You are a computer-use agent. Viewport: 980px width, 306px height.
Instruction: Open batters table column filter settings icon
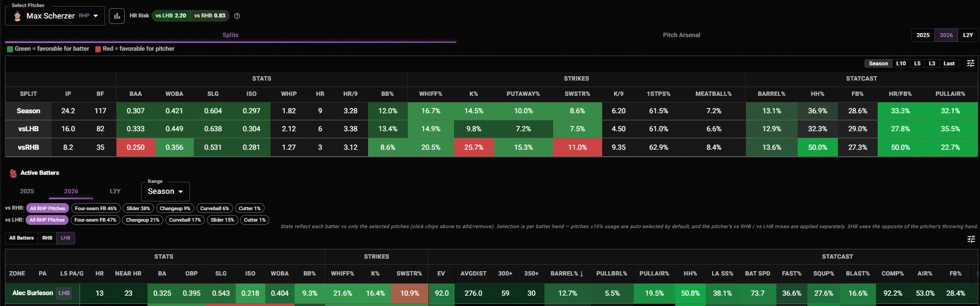pos(971,239)
